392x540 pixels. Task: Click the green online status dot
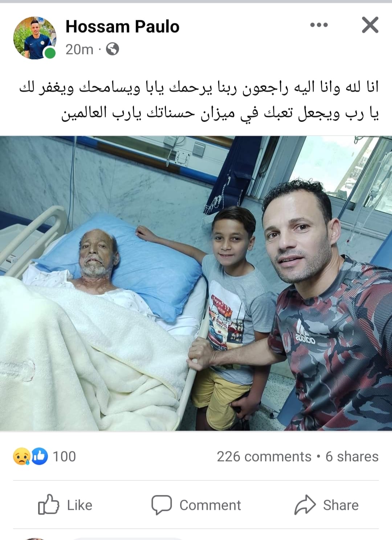(x=50, y=53)
